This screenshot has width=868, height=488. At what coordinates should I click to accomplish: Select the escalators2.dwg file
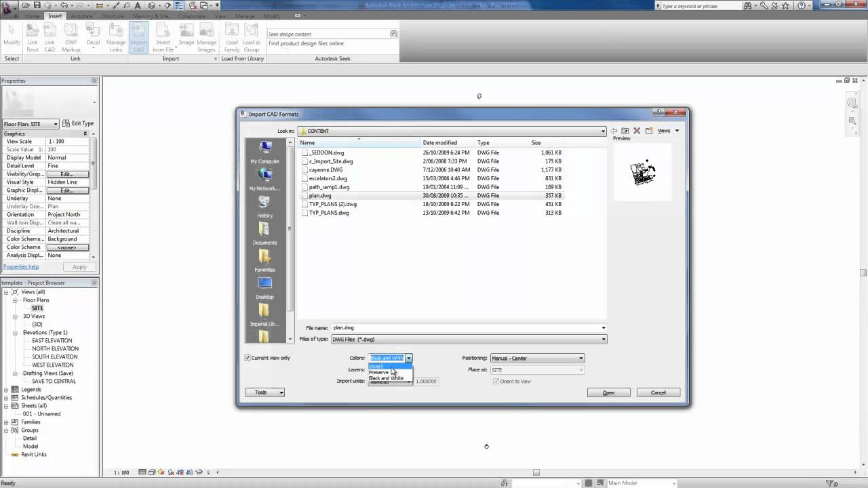328,178
